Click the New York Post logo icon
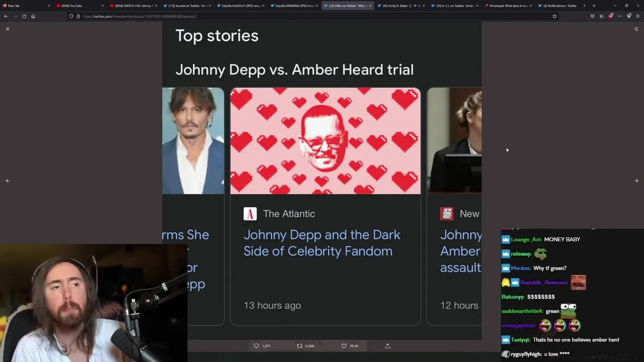644x362 pixels. [447, 214]
